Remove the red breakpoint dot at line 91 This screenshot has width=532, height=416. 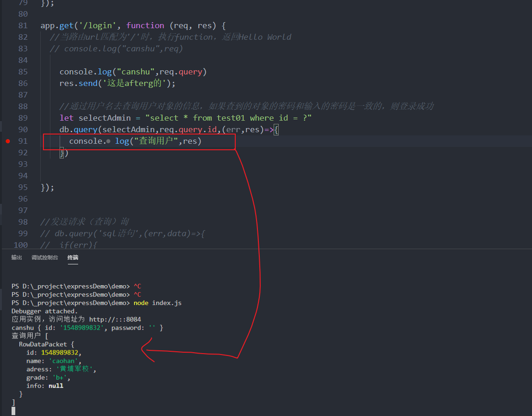[8, 141]
